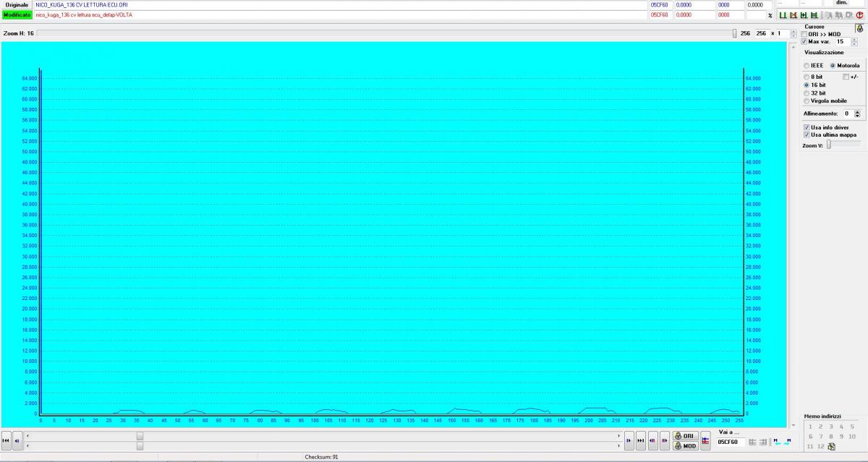Click the Max var. value field showing 15
868x462 pixels.
[843, 42]
